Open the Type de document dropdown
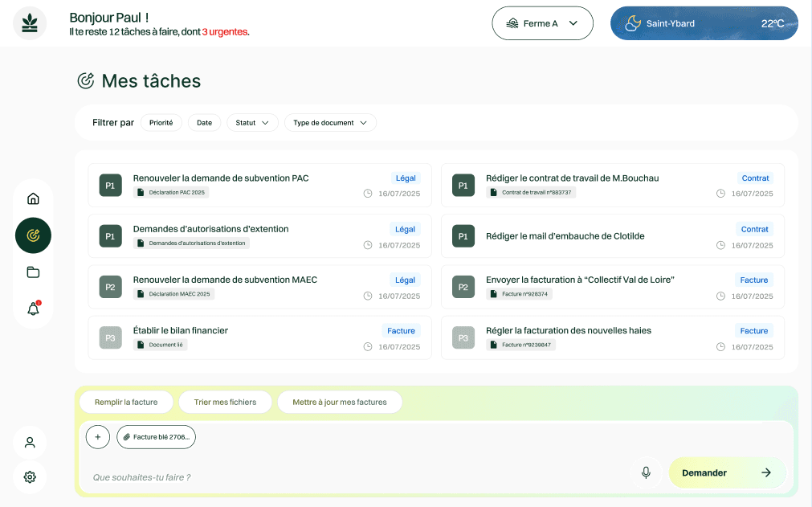Viewport: 812px width, 507px height. [330, 123]
